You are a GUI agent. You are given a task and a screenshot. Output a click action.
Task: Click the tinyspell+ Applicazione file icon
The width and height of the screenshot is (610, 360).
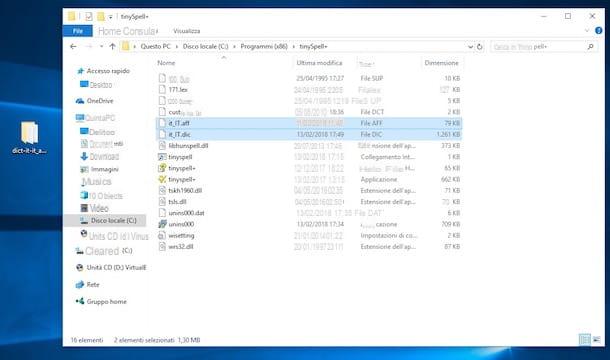pos(162,179)
